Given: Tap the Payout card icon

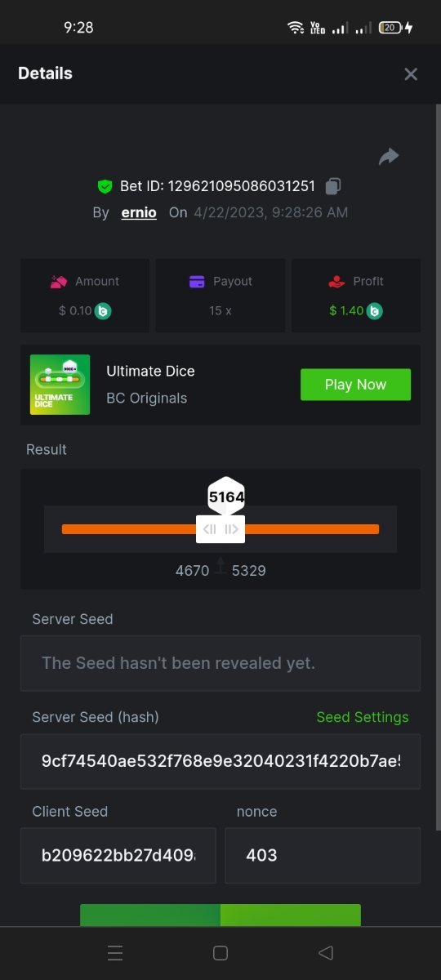Looking at the screenshot, I should (197, 282).
